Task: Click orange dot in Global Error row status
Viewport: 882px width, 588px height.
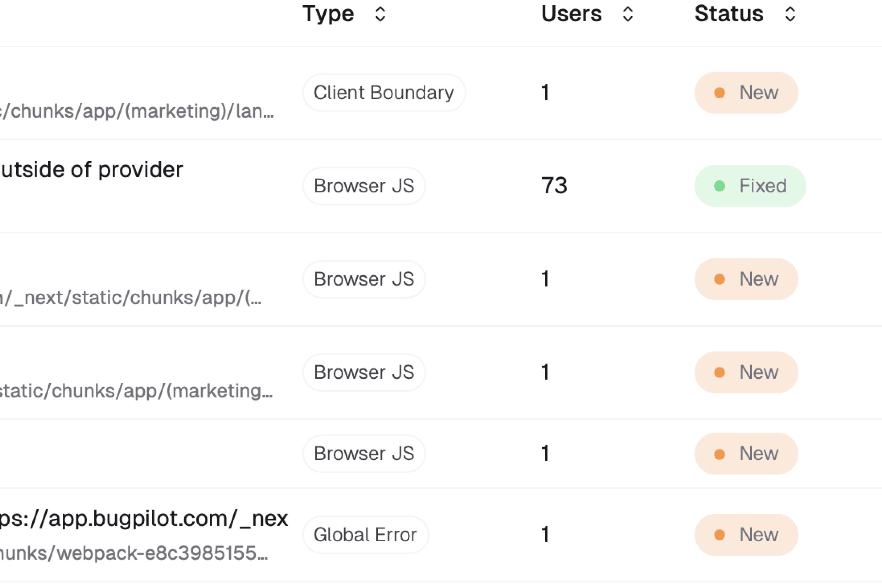Action: pyautogui.click(x=719, y=535)
